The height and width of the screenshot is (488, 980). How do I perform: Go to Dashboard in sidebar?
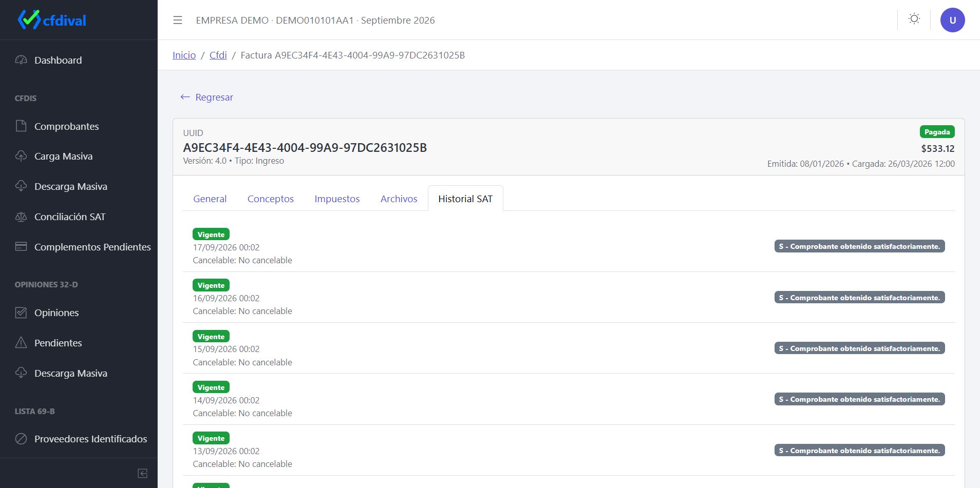79,60
